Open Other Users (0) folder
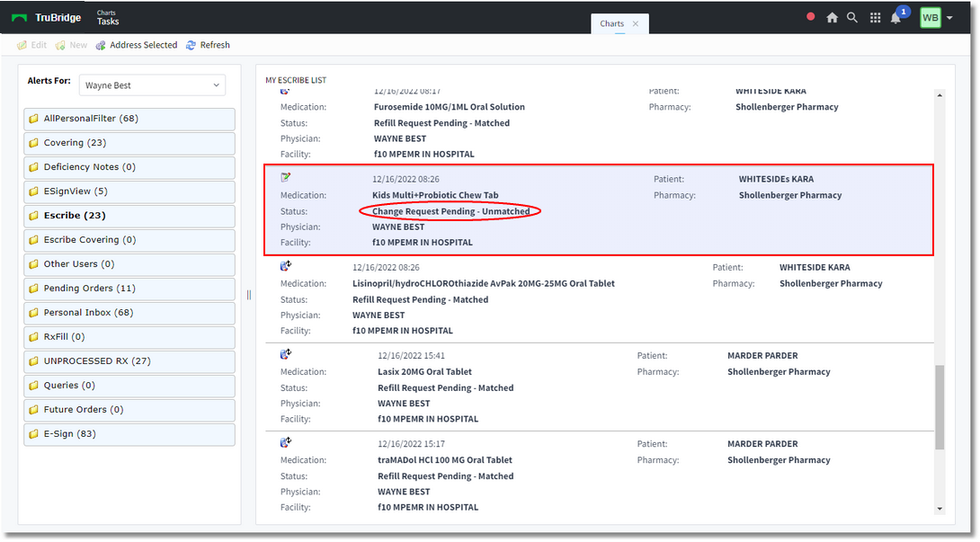The width and height of the screenshot is (980, 542). tap(129, 264)
